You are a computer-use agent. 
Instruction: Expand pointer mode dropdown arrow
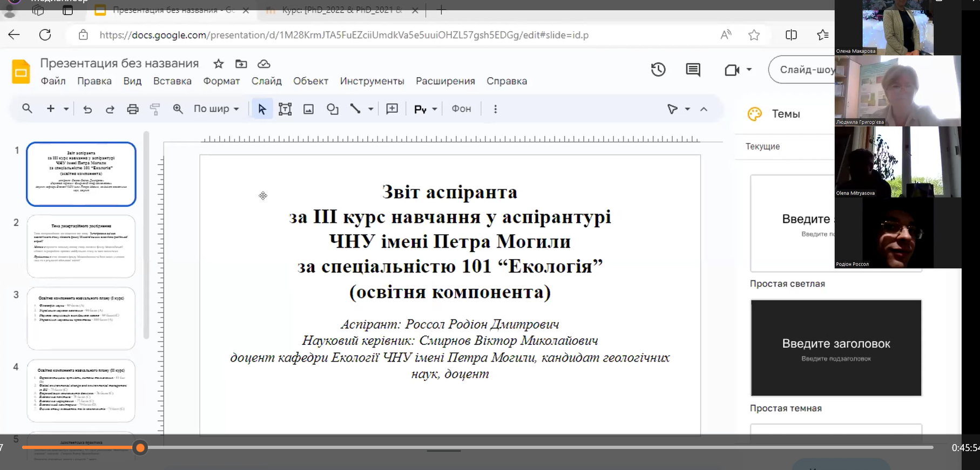(687, 110)
